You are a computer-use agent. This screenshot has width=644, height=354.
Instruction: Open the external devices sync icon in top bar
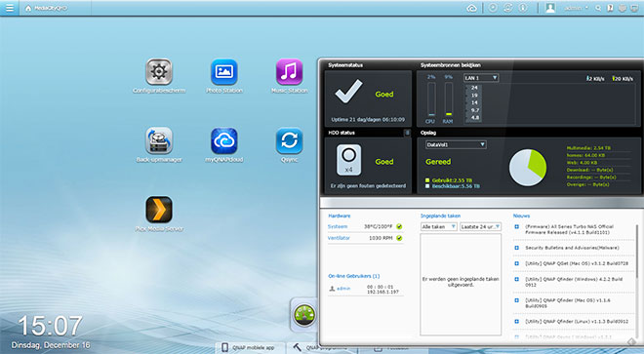point(508,8)
